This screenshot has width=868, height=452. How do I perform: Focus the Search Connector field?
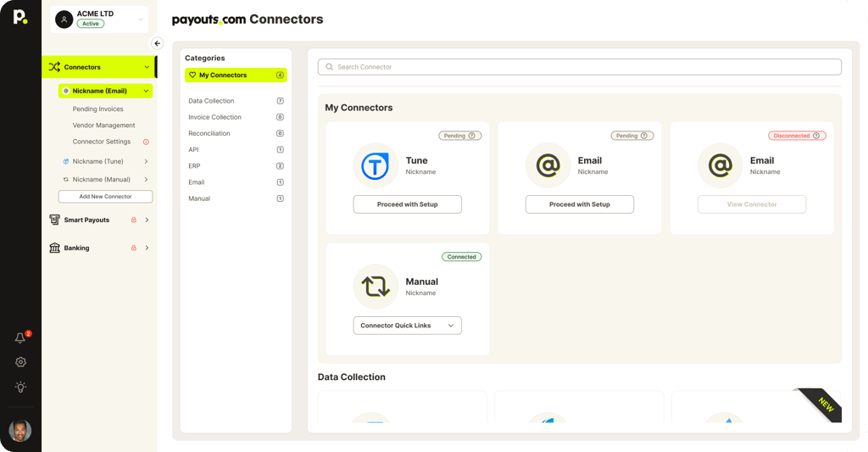point(580,67)
